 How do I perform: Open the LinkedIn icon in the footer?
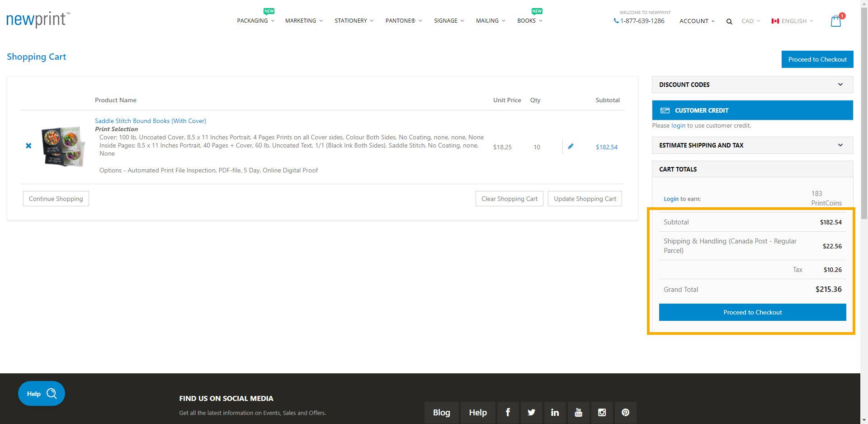coord(555,412)
